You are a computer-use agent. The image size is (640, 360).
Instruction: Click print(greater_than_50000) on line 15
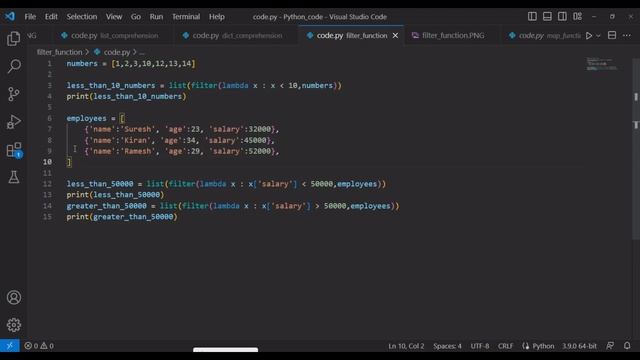(x=122, y=217)
